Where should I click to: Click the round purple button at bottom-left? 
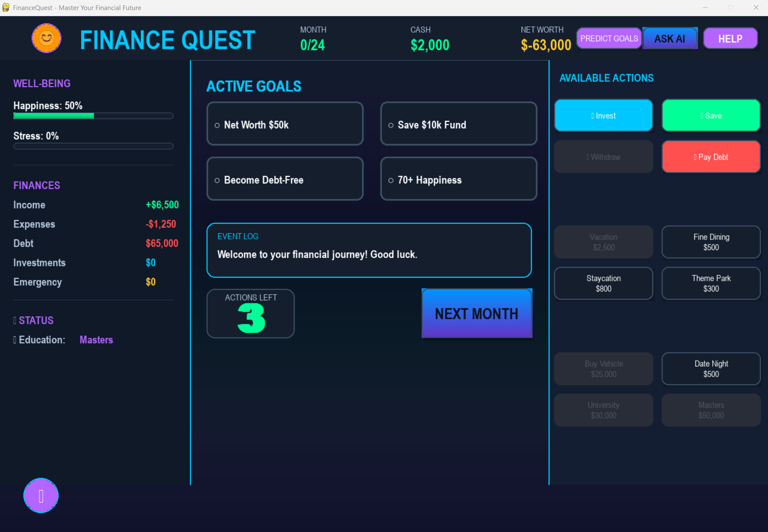pyautogui.click(x=41, y=496)
